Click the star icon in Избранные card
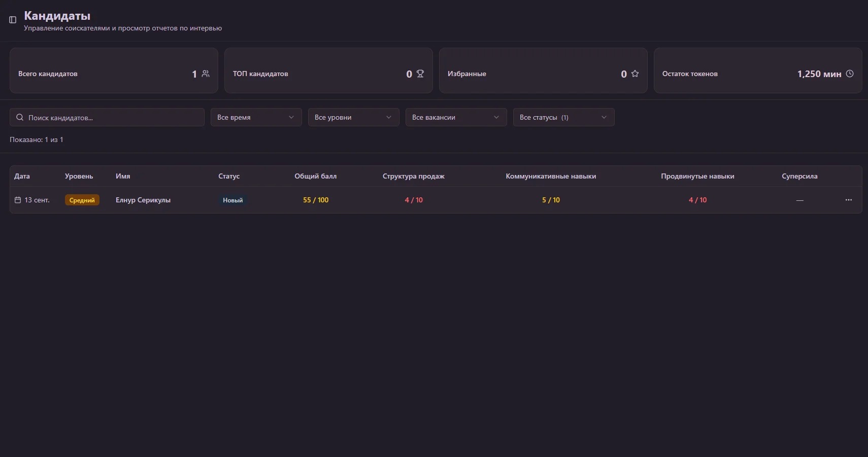 click(635, 74)
